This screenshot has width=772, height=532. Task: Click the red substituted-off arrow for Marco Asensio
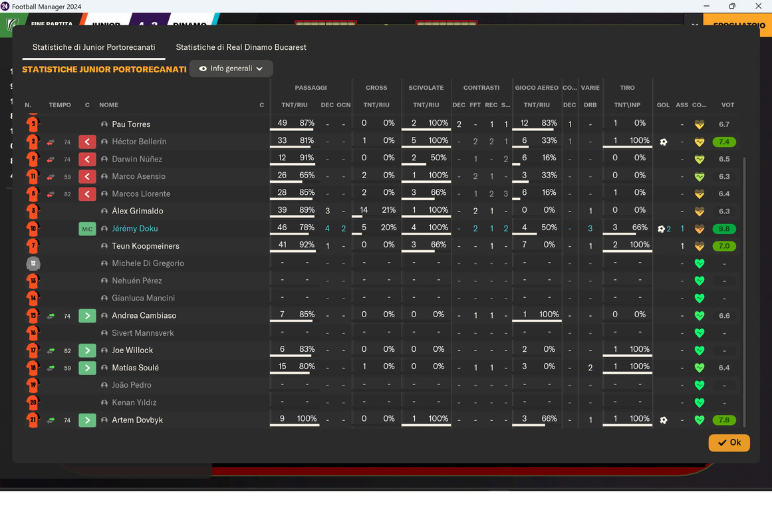click(87, 176)
